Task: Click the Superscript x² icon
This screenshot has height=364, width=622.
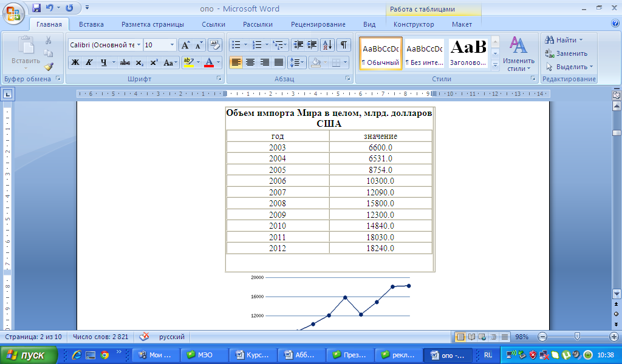Action: (x=154, y=62)
